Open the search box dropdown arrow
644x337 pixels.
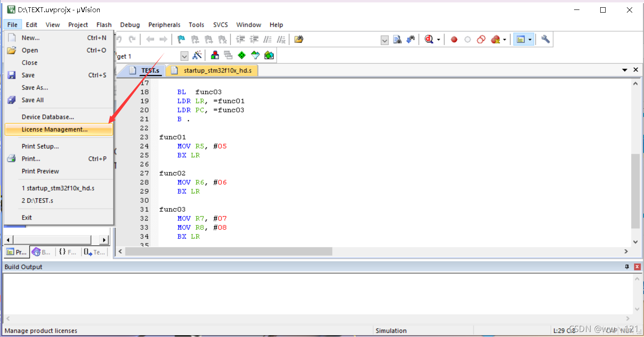[x=385, y=40]
